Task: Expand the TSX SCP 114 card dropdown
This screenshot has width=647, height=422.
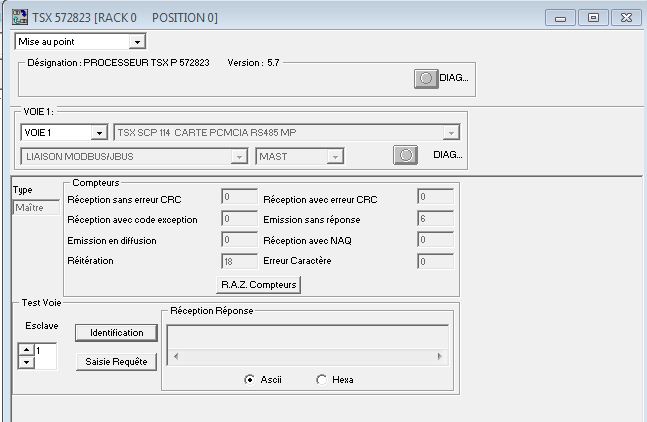Action: [x=451, y=132]
